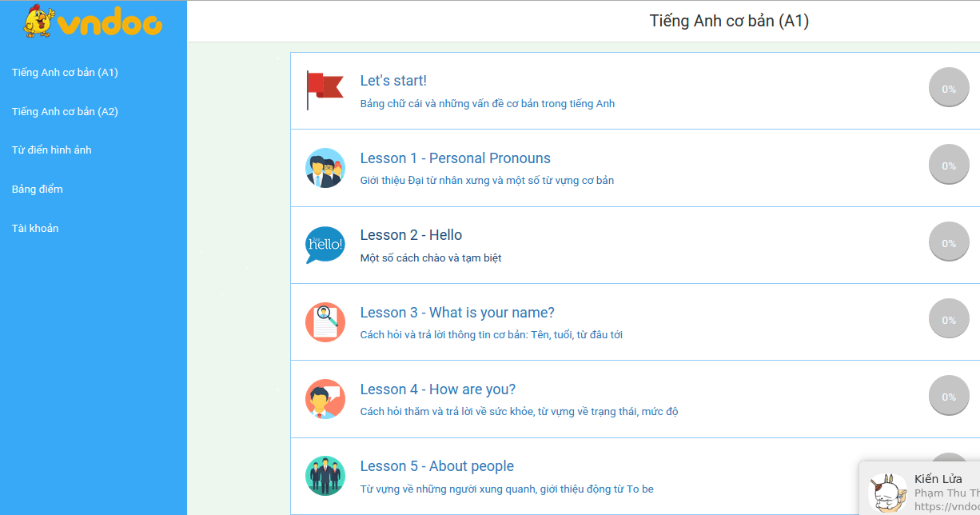Open Lesson 1 - Personal Pronouns
Image resolution: width=980 pixels, height=515 pixels.
click(455, 158)
